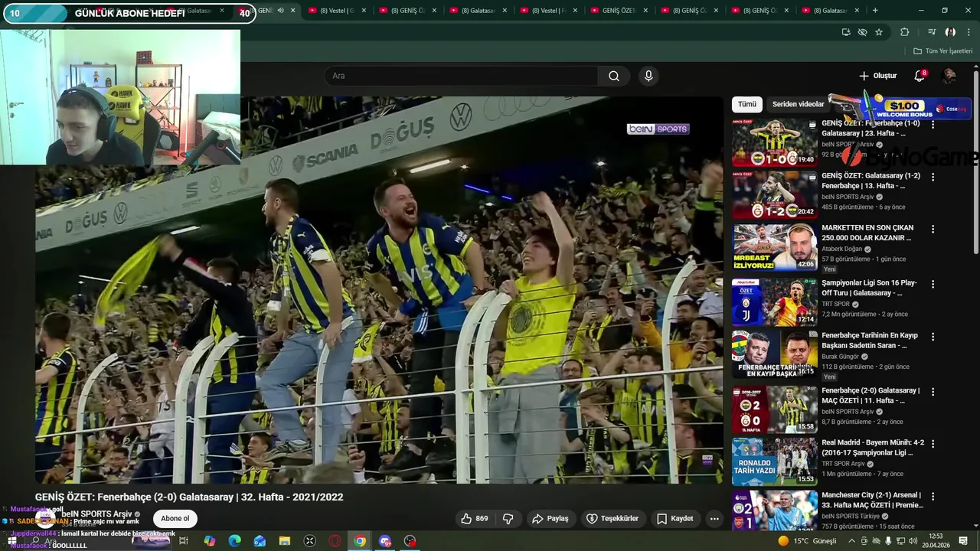Click the page vertical scrollbar
Image resolution: width=980 pixels, height=551 pixels.
pos(975,161)
